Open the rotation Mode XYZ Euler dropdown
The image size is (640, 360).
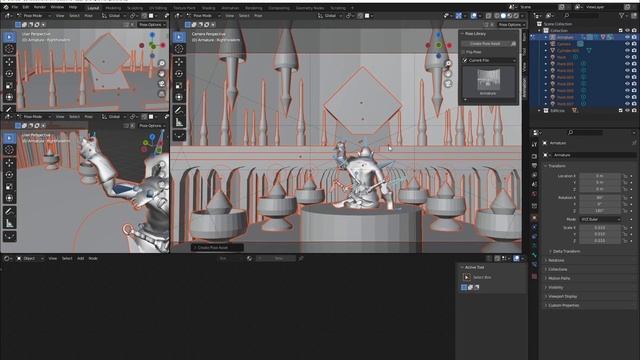pos(600,219)
